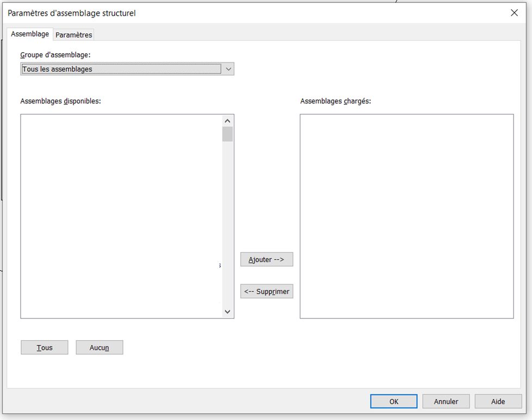The width and height of the screenshot is (532, 420).
Task: Cancel the dialog with Annuler
Action: (x=446, y=402)
